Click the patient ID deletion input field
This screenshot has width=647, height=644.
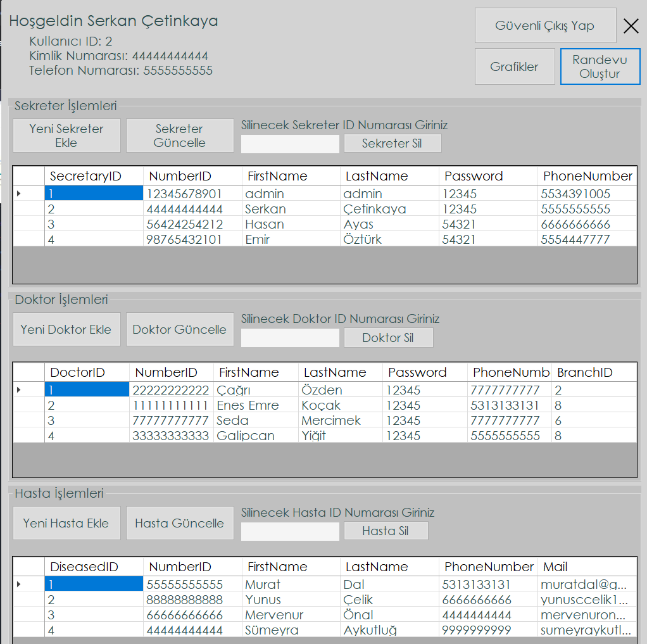[x=289, y=531]
